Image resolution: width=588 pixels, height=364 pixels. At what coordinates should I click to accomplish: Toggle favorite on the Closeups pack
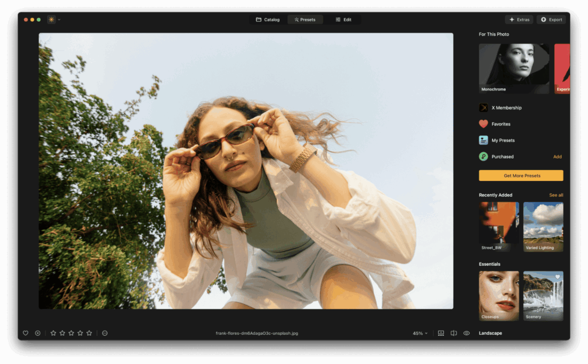coord(513,277)
